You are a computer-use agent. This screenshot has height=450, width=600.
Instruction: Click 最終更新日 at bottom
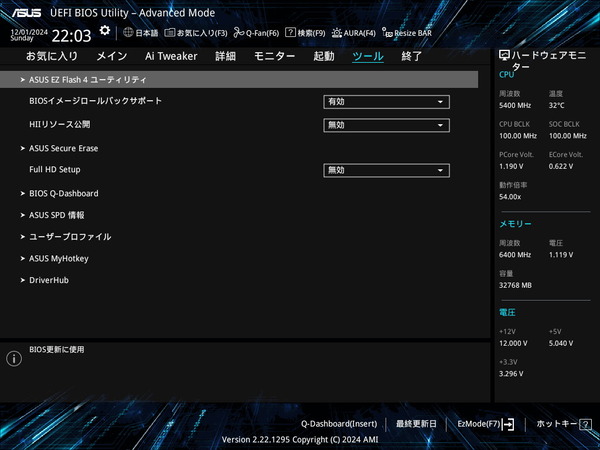point(416,424)
